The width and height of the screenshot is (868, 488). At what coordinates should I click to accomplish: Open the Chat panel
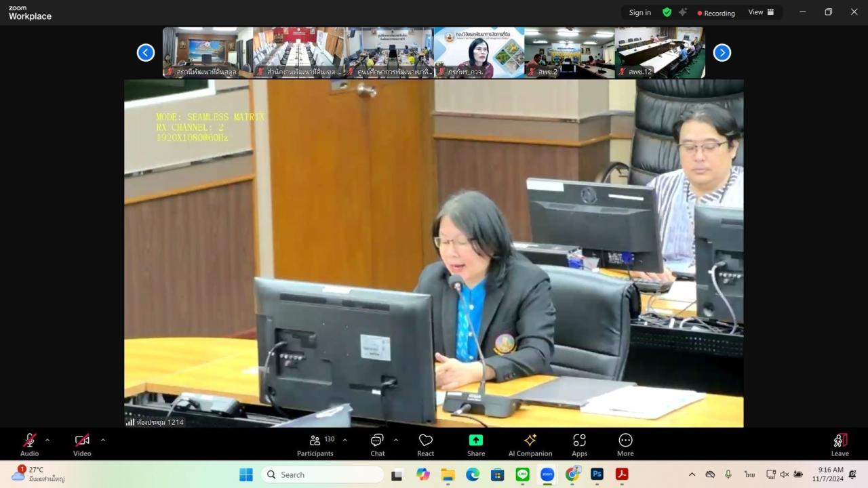coord(378,445)
